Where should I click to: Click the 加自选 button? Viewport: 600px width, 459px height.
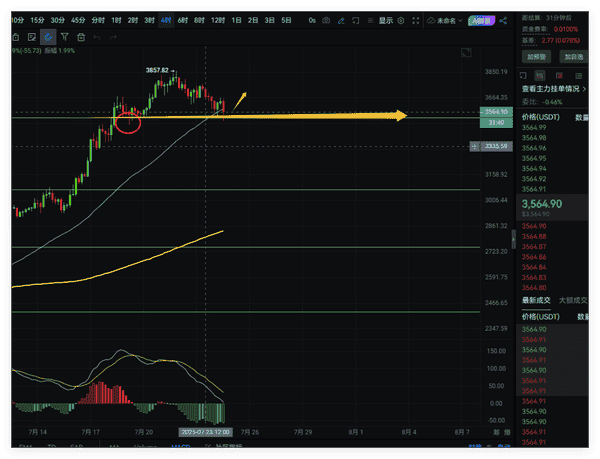click(574, 56)
